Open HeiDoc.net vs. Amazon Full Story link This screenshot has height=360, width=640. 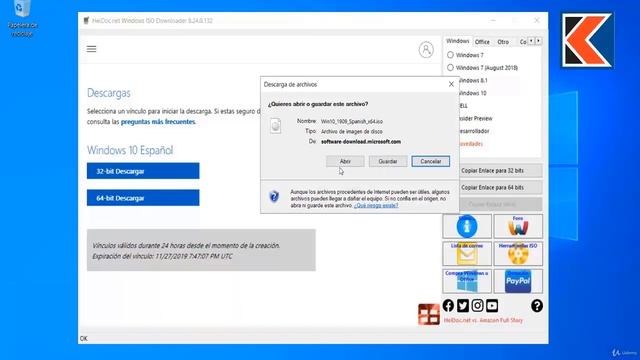point(483,320)
